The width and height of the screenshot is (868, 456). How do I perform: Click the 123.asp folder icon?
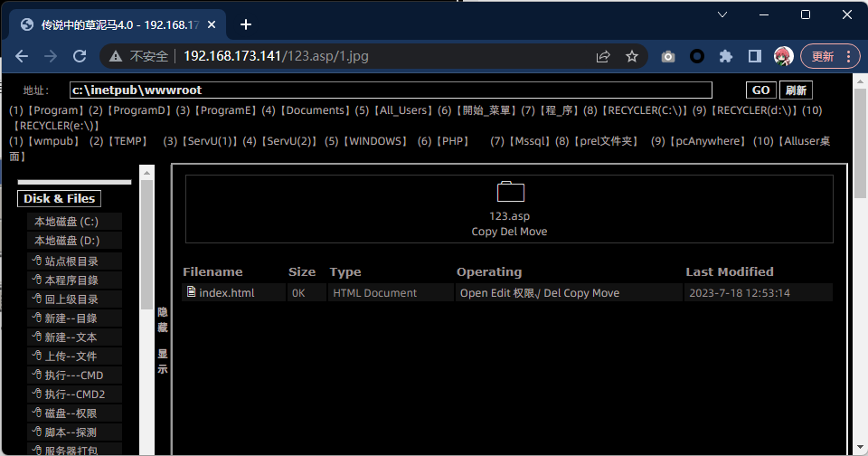coord(510,191)
